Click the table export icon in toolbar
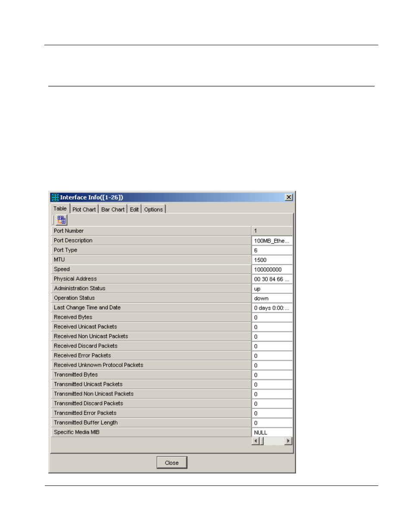 62,220
